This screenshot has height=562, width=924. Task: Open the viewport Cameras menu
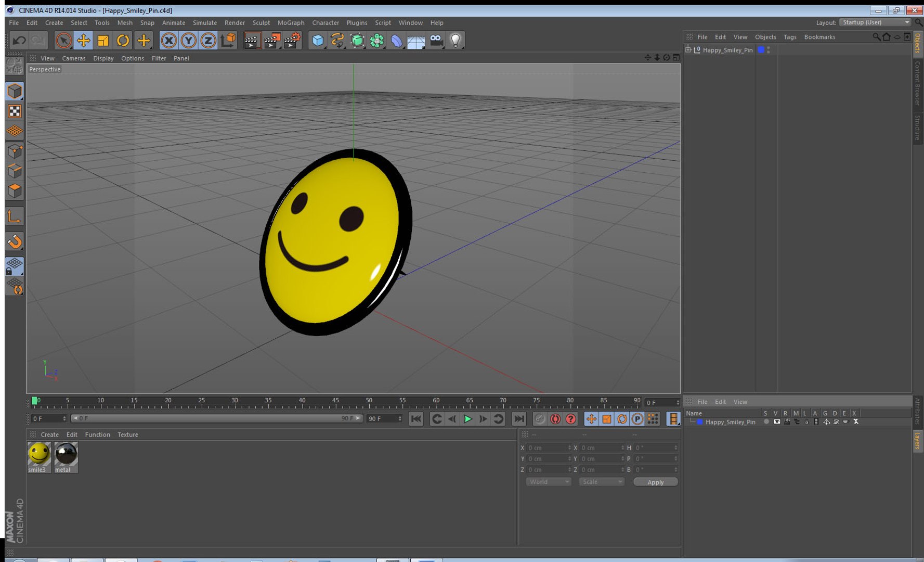click(x=74, y=58)
